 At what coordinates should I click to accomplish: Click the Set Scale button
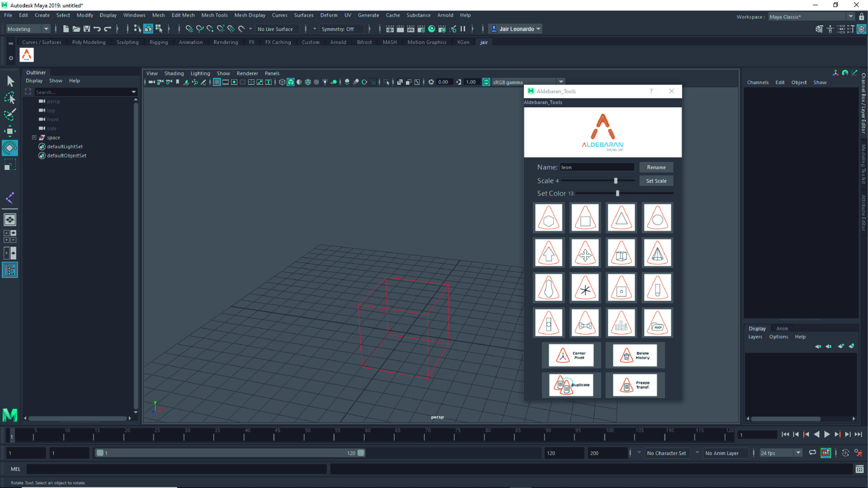click(656, 181)
